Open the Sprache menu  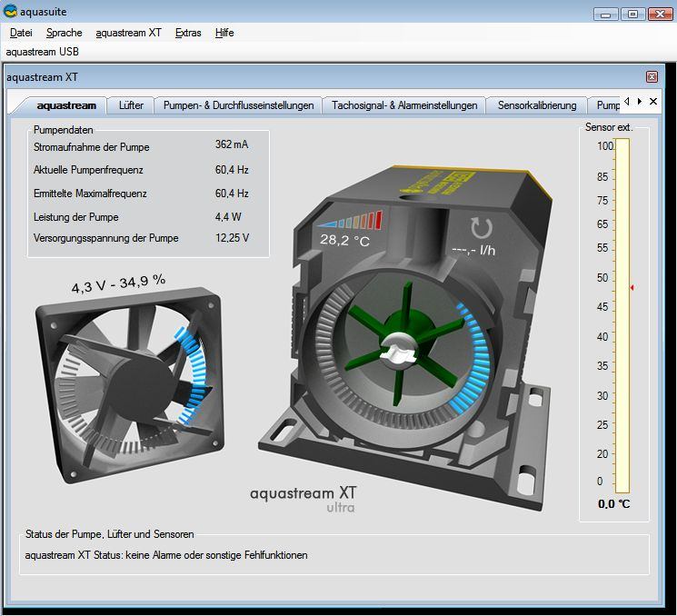(64, 33)
